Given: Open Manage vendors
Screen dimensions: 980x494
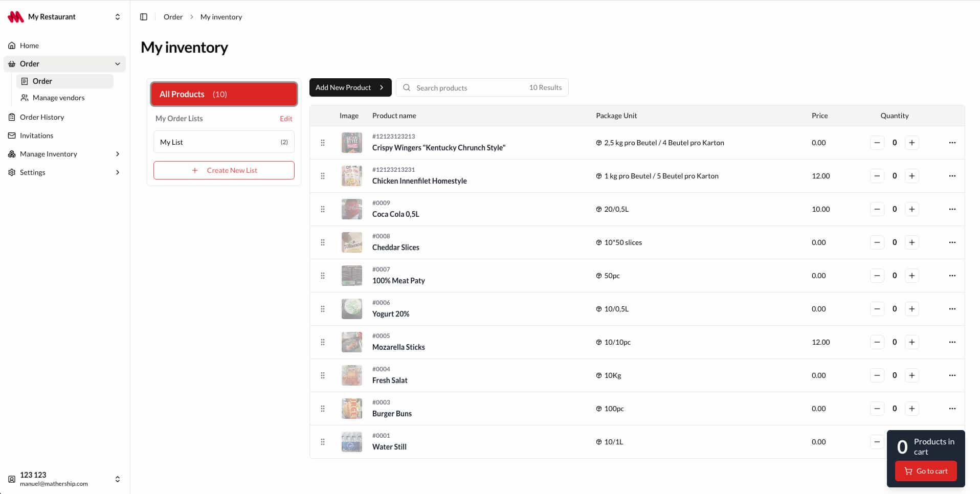Looking at the screenshot, I should (x=65, y=98).
